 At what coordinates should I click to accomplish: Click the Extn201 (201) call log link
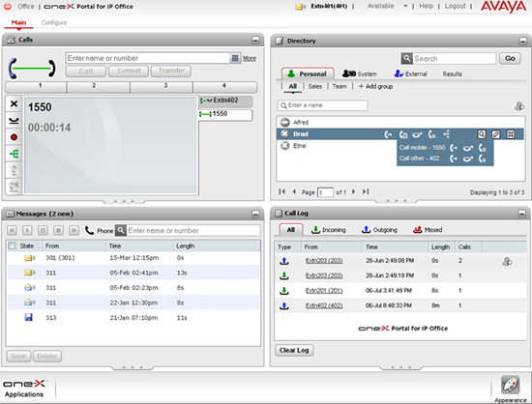pyautogui.click(x=324, y=291)
